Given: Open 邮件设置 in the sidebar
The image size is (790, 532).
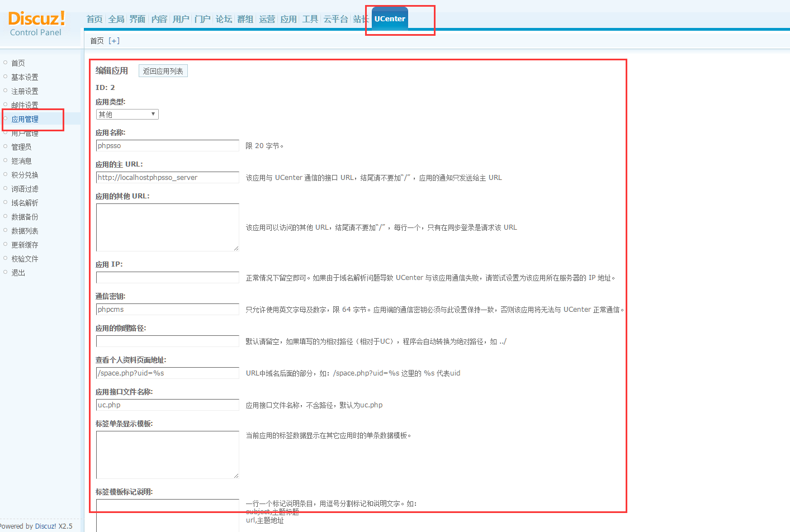Looking at the screenshot, I should (x=25, y=105).
